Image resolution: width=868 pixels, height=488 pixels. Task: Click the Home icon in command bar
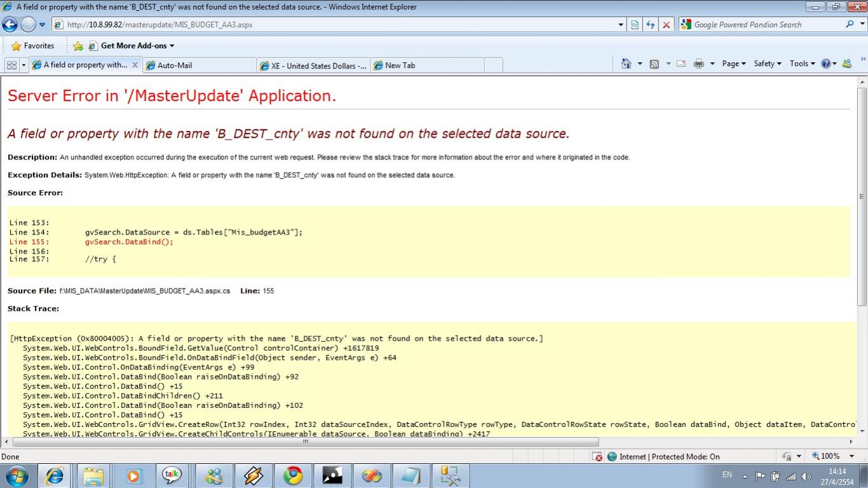[626, 64]
